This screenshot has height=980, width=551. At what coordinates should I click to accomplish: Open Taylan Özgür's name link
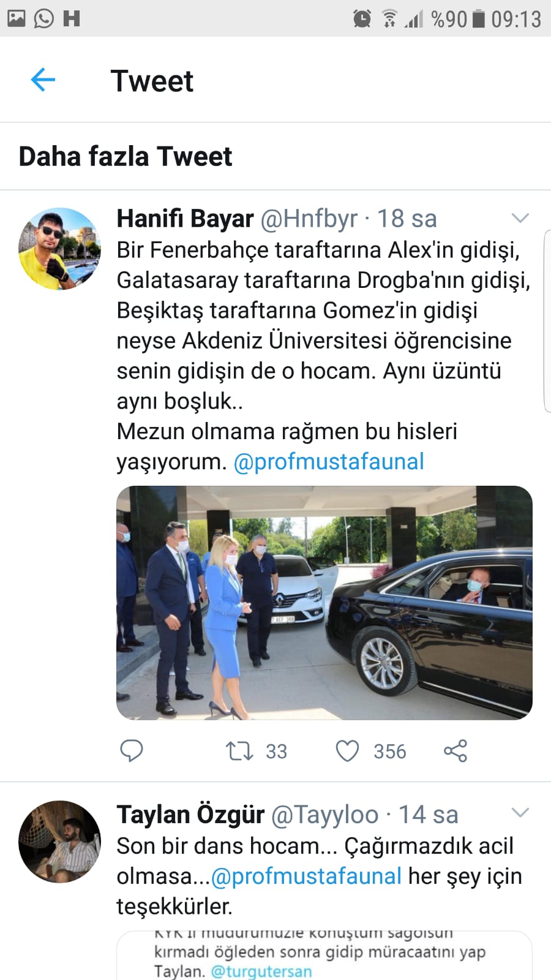point(190,815)
